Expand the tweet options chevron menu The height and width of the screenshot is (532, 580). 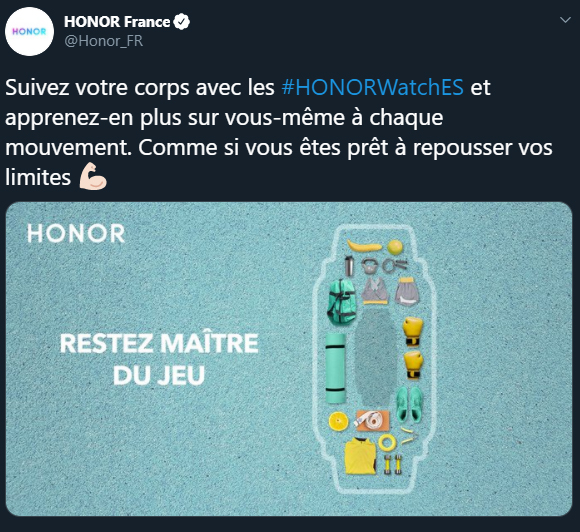(x=565, y=20)
